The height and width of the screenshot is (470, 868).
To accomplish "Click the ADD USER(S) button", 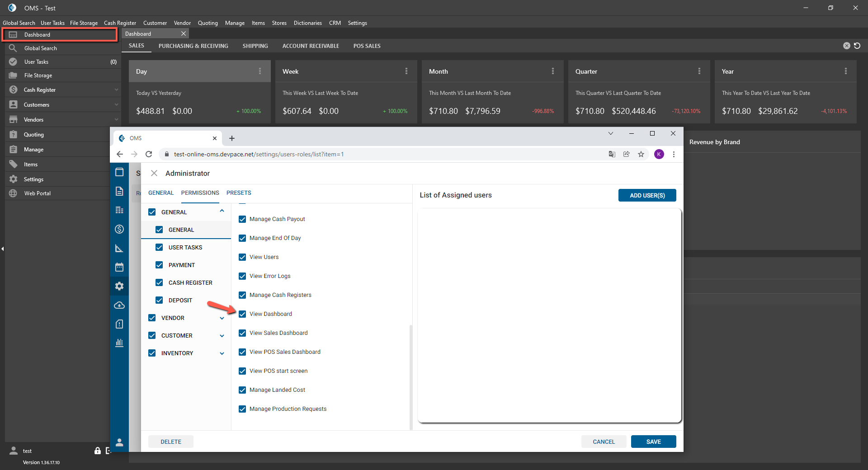I will coord(647,195).
